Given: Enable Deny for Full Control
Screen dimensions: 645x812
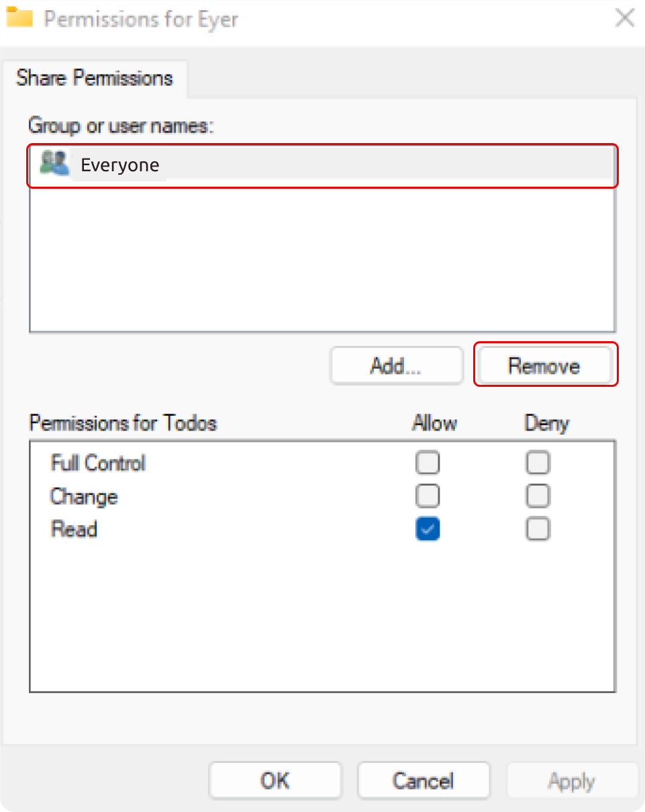Looking at the screenshot, I should tap(538, 463).
